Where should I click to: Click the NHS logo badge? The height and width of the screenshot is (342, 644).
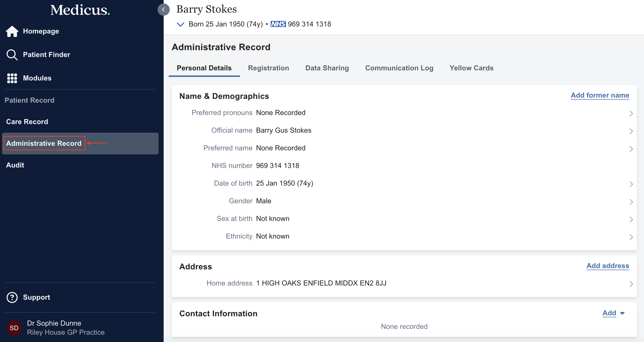point(278,24)
